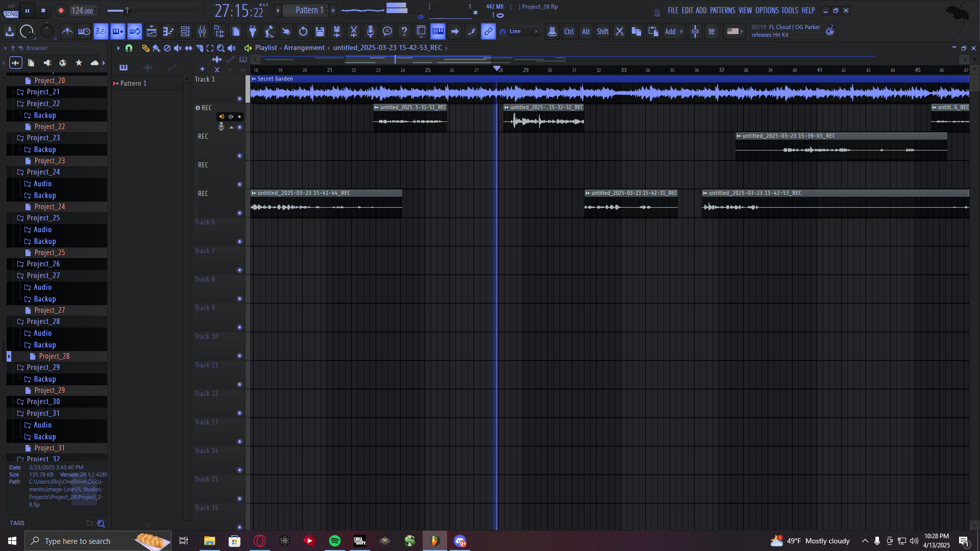
Task: Open the PATTERNS menu
Action: coord(722,10)
